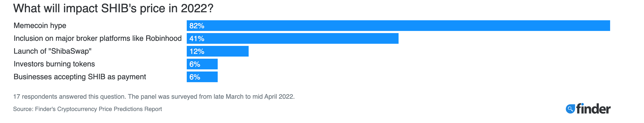644x123 pixels.
Task: Select the Launch of "ShibaSwap" label
Action: click(53, 51)
